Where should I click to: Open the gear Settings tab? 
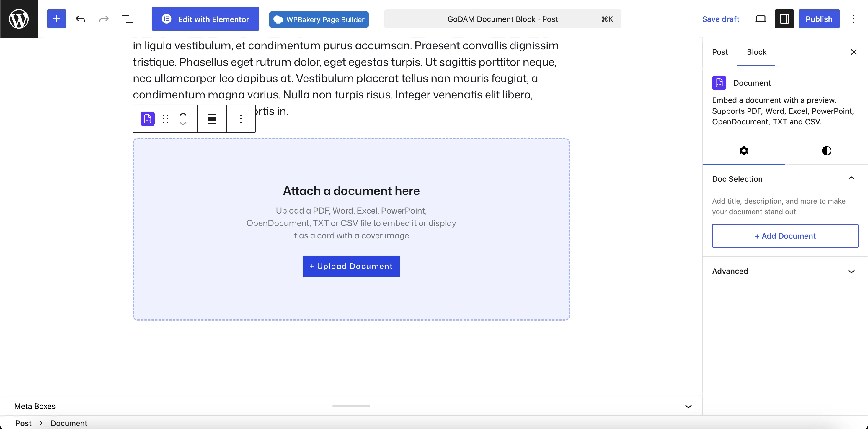pos(744,150)
